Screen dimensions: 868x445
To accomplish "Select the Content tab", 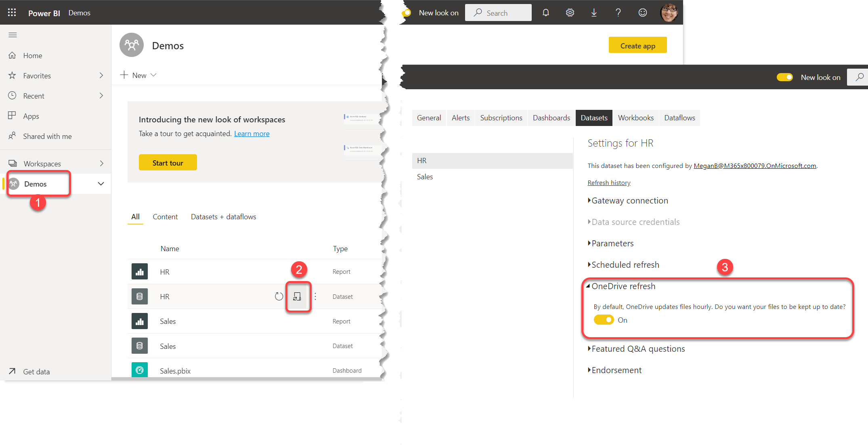I will pos(165,217).
